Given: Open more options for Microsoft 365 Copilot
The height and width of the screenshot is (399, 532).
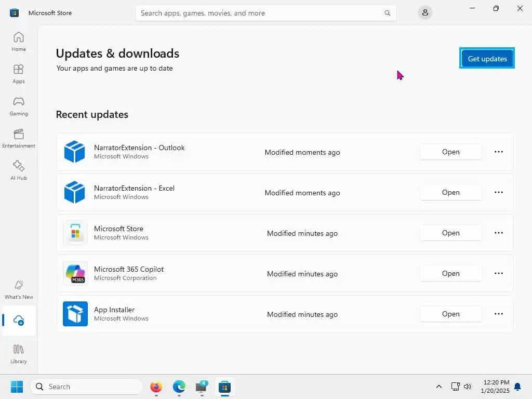Looking at the screenshot, I should tap(498, 273).
